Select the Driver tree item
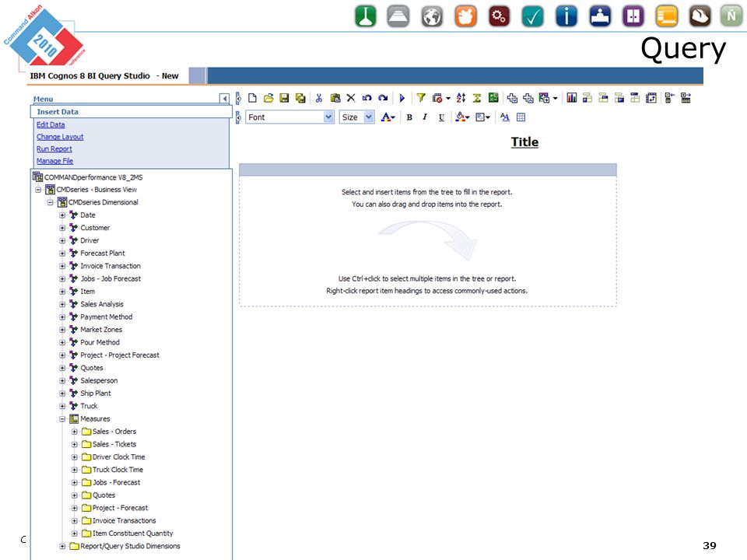This screenshot has width=747, height=560. tap(89, 240)
